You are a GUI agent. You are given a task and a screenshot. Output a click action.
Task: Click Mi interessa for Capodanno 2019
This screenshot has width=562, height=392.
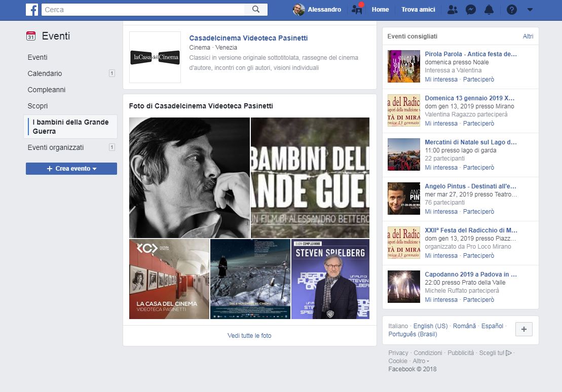(x=441, y=299)
